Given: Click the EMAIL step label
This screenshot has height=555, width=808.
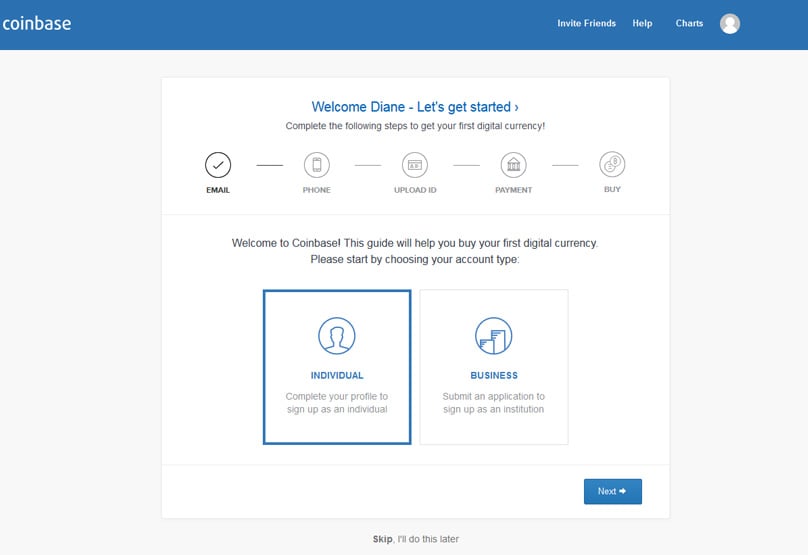Looking at the screenshot, I should [218, 190].
